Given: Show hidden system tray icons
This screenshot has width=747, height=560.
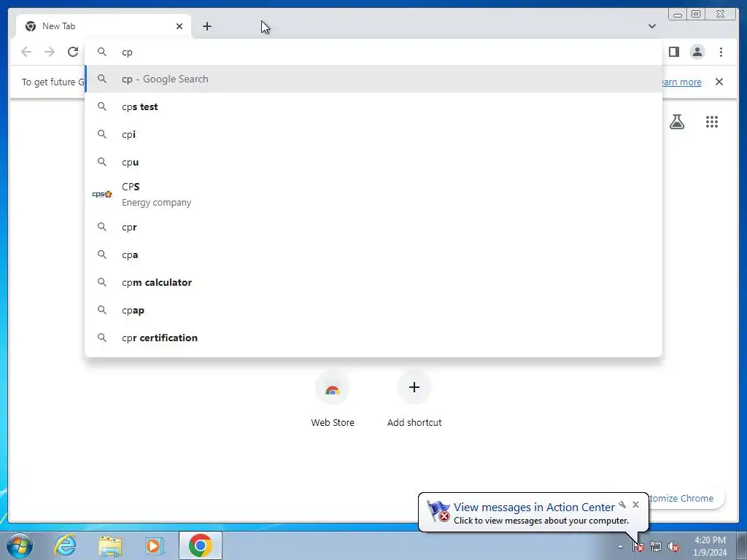Looking at the screenshot, I should (x=620, y=547).
